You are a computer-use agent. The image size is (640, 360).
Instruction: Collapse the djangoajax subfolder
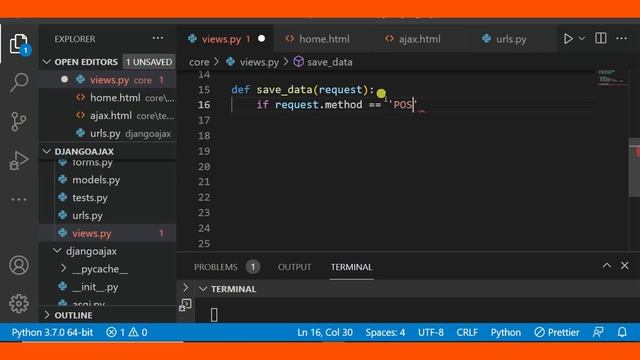pos(58,251)
